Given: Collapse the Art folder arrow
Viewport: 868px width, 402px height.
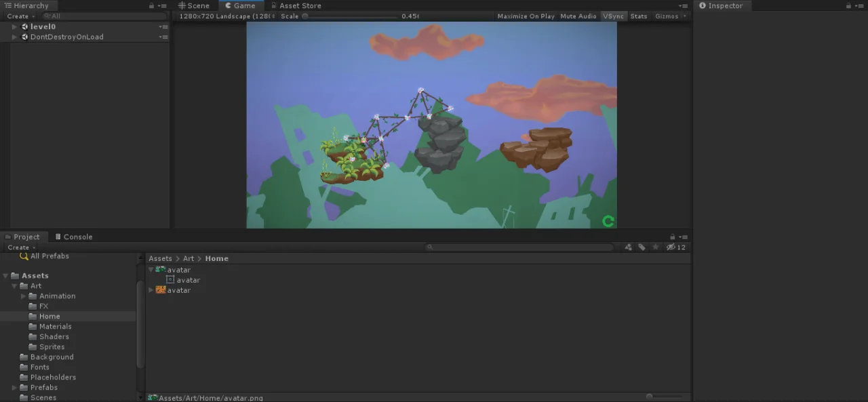Looking at the screenshot, I should point(14,286).
